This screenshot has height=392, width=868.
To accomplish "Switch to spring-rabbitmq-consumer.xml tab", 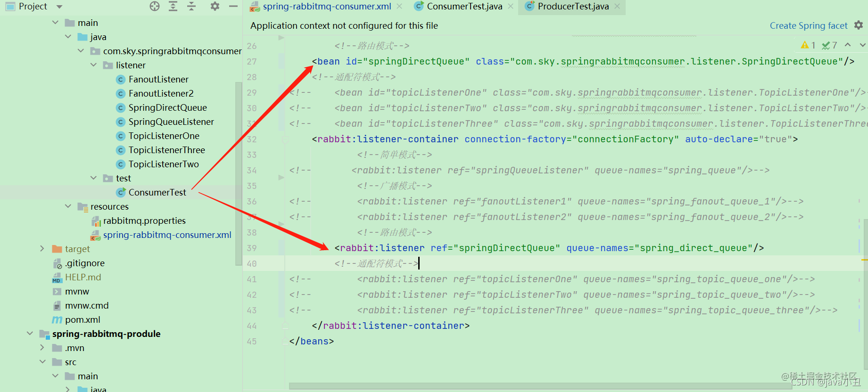I will [x=327, y=6].
